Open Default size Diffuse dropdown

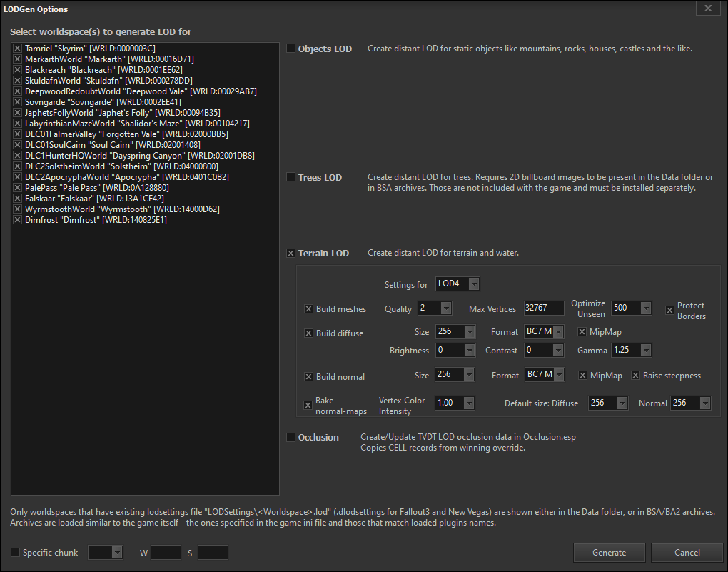[x=608, y=403]
